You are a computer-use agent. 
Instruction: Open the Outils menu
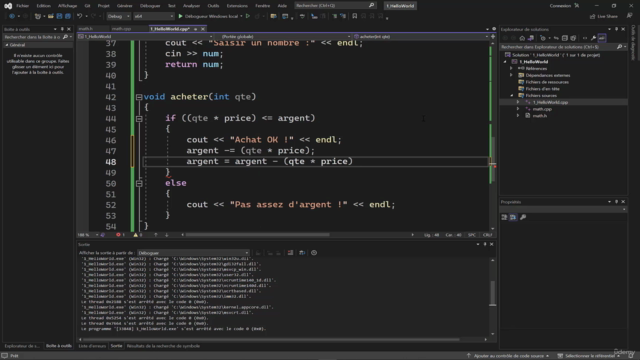(x=213, y=6)
